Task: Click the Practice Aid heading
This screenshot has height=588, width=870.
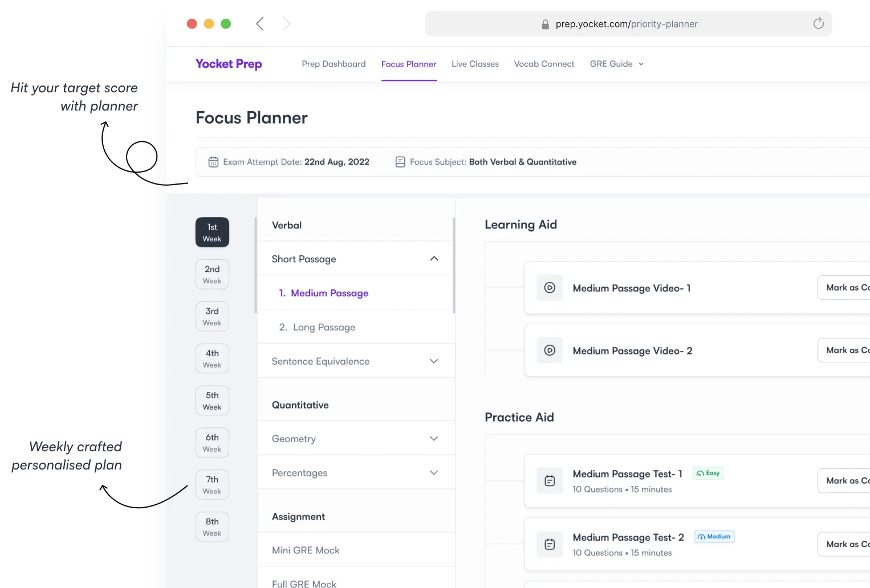Action: pyautogui.click(x=519, y=417)
